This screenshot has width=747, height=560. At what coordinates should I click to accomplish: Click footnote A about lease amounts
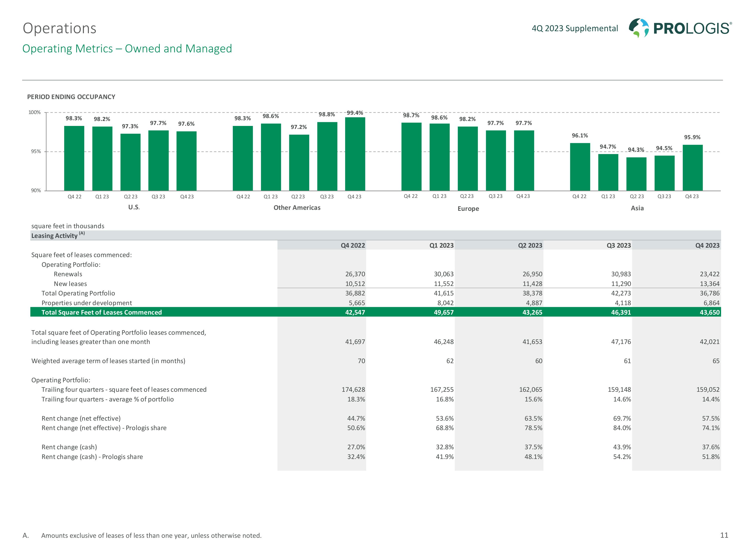(151, 535)
